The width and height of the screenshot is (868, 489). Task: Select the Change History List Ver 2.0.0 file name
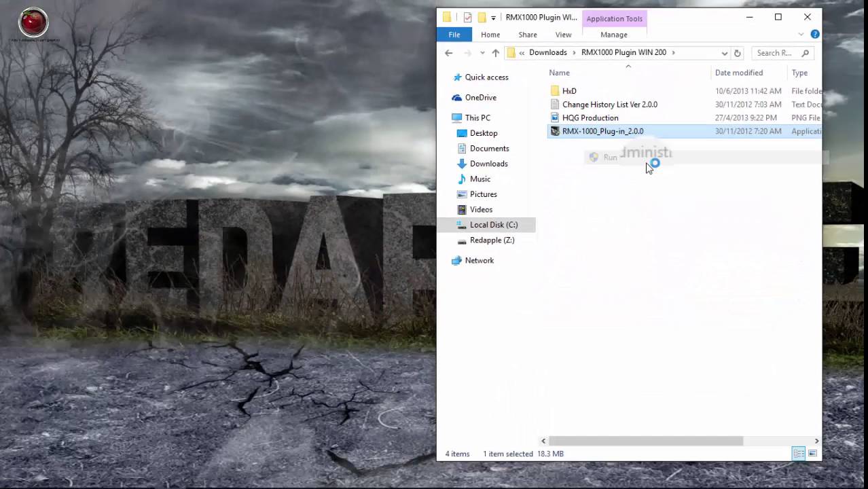tap(610, 105)
